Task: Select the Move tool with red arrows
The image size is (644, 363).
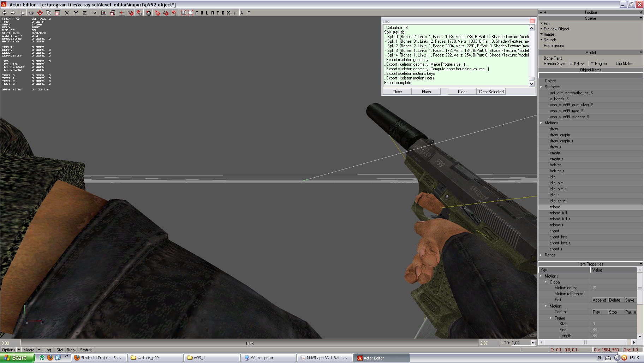Action: pyautogui.click(x=40, y=13)
